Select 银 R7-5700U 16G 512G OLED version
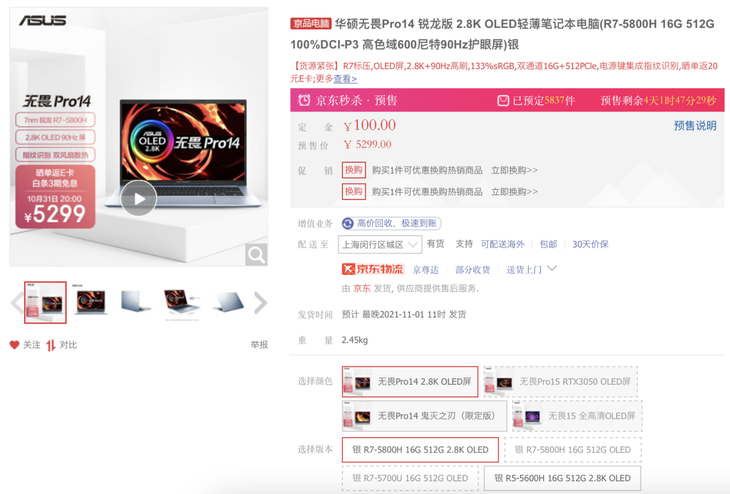The image size is (730, 494). point(410,478)
